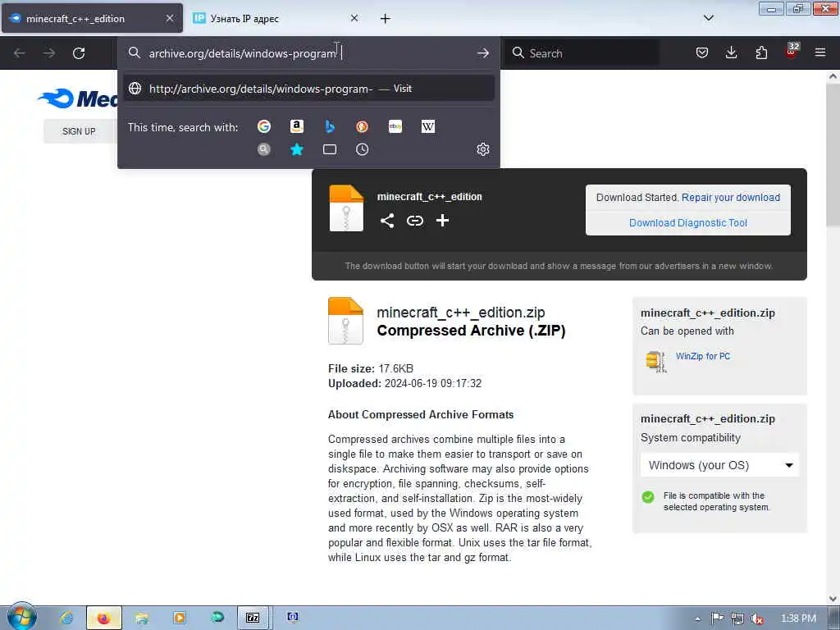Viewport: 840px width, 630px height.
Task: Show hidden tray icons arrow
Action: (697, 619)
